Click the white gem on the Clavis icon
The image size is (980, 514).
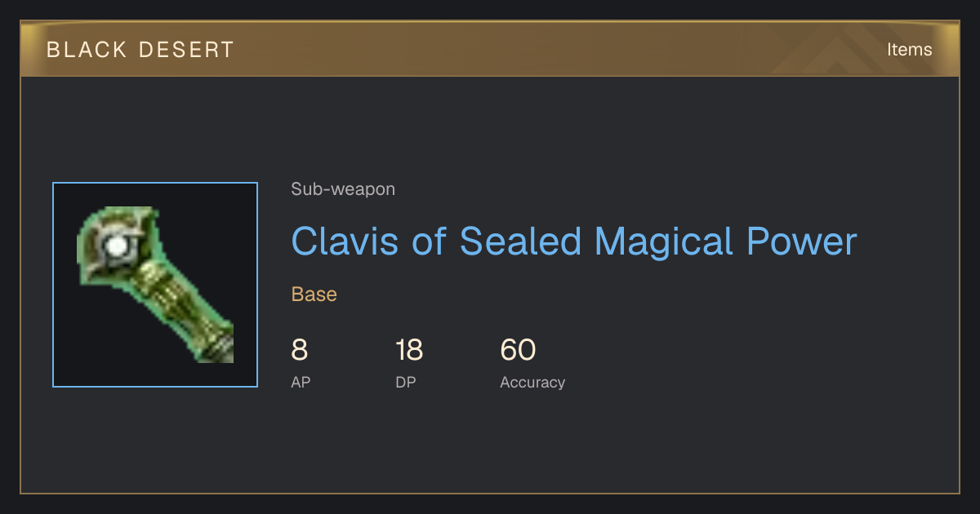click(119, 244)
